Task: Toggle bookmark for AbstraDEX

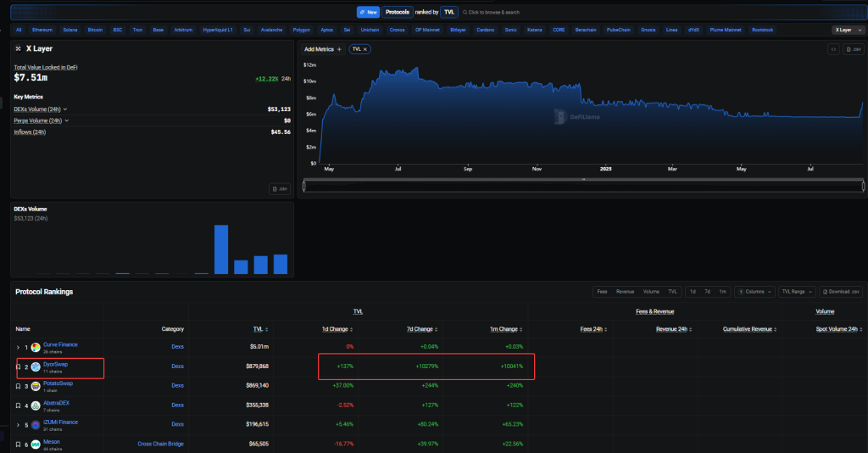Action: (x=19, y=405)
